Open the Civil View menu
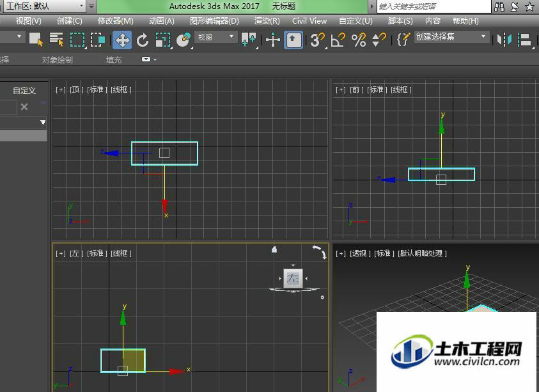This screenshot has height=392, width=539. (x=309, y=21)
